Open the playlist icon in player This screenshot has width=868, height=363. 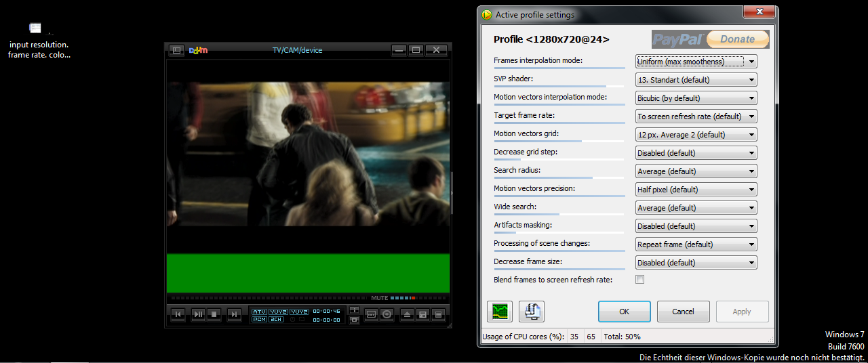[x=438, y=314]
